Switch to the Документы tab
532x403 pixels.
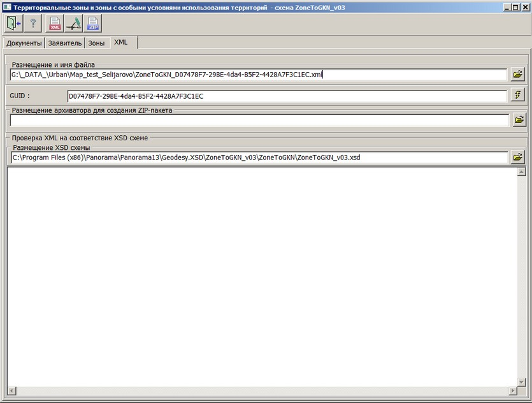click(x=24, y=43)
